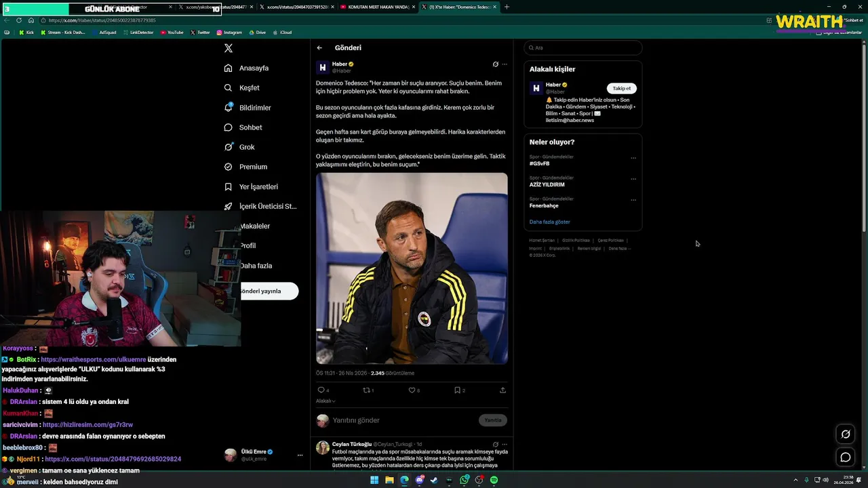Click Takip et to follow Haber
Screen dimensions: 868x488
tap(622, 88)
